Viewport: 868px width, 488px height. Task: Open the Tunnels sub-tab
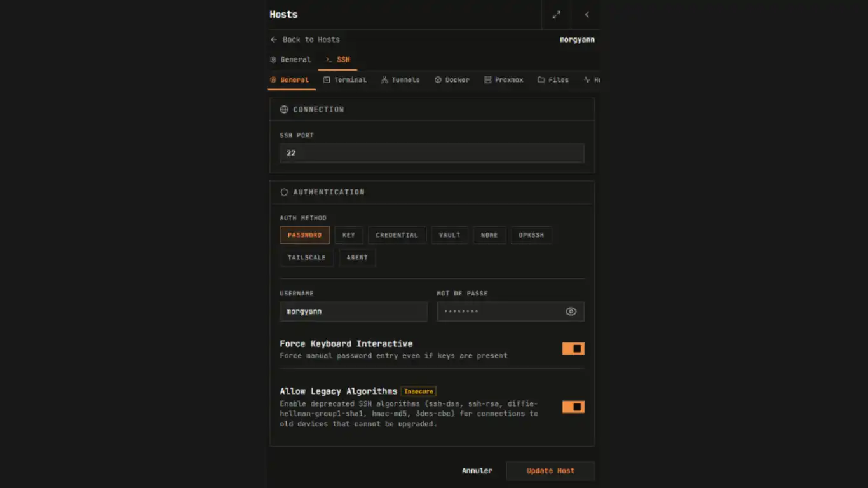400,80
